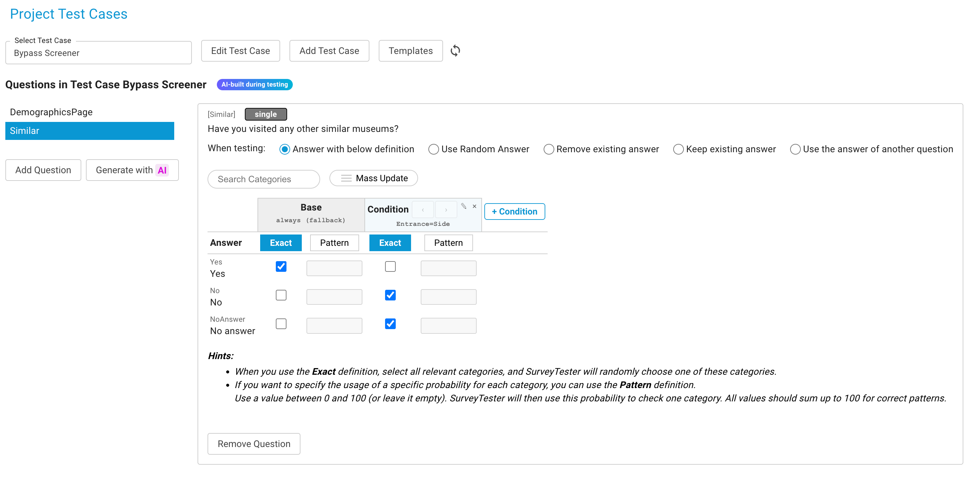Click the refresh test cases icon
Viewport: 980px width, 477px height.
pos(455,51)
